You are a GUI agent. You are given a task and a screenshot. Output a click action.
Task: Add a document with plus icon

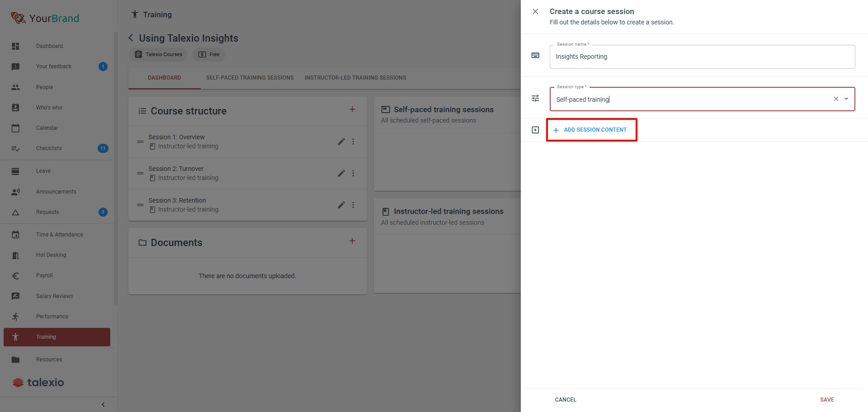(x=352, y=241)
